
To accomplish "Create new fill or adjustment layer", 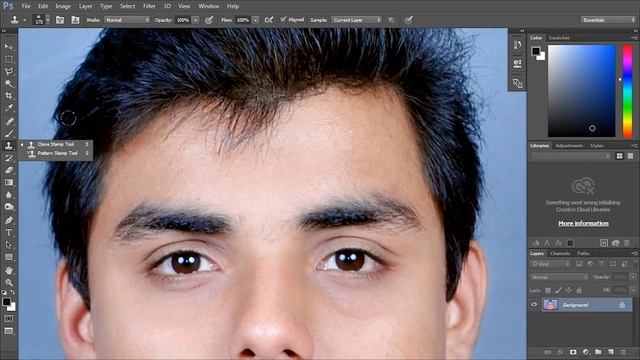I will [x=586, y=352].
